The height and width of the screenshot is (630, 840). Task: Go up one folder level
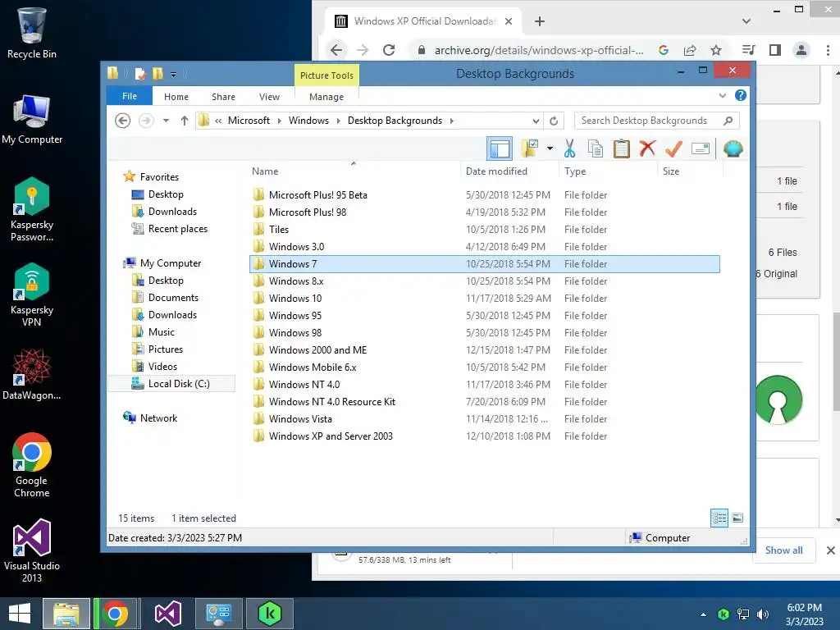[x=185, y=121]
